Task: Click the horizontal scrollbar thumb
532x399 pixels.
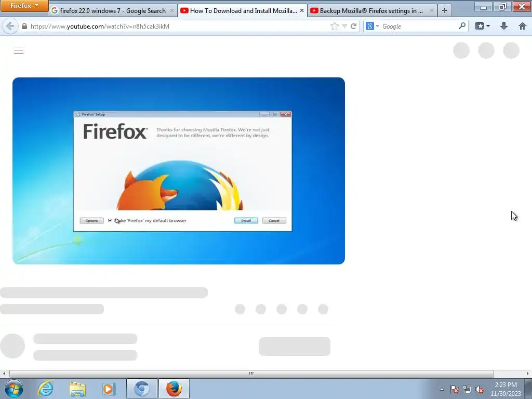Action: click(x=251, y=374)
